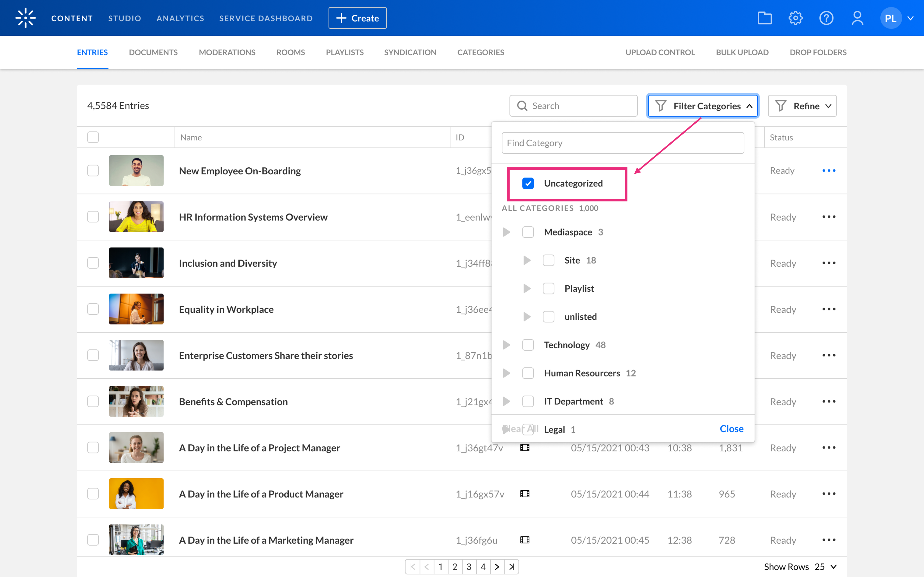Click the user profile icon

(x=857, y=17)
